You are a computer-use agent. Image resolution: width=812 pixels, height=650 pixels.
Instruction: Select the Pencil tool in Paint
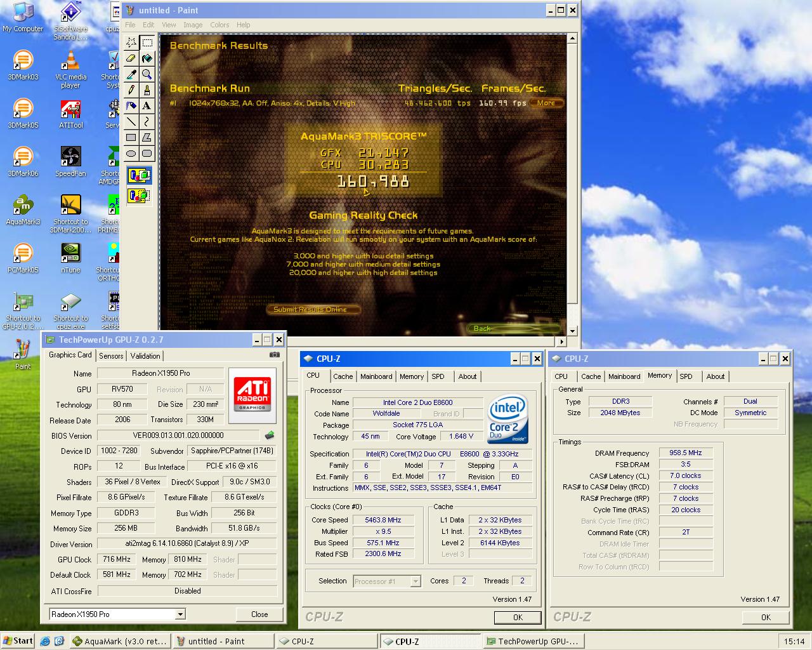click(131, 90)
